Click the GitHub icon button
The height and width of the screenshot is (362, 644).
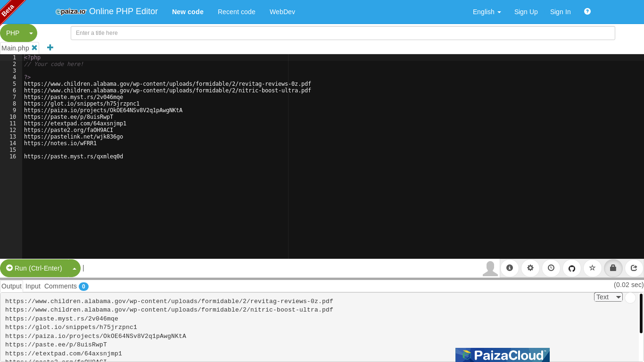pos(572,268)
